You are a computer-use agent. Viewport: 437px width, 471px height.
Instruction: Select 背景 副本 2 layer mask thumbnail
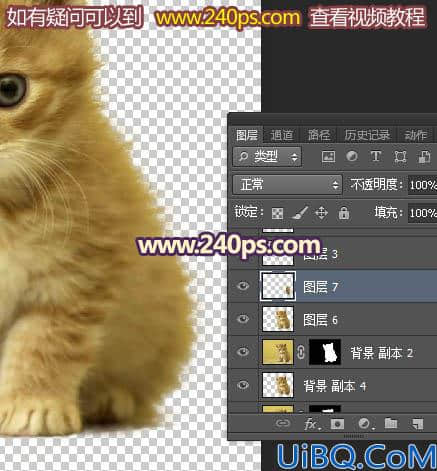click(x=325, y=352)
